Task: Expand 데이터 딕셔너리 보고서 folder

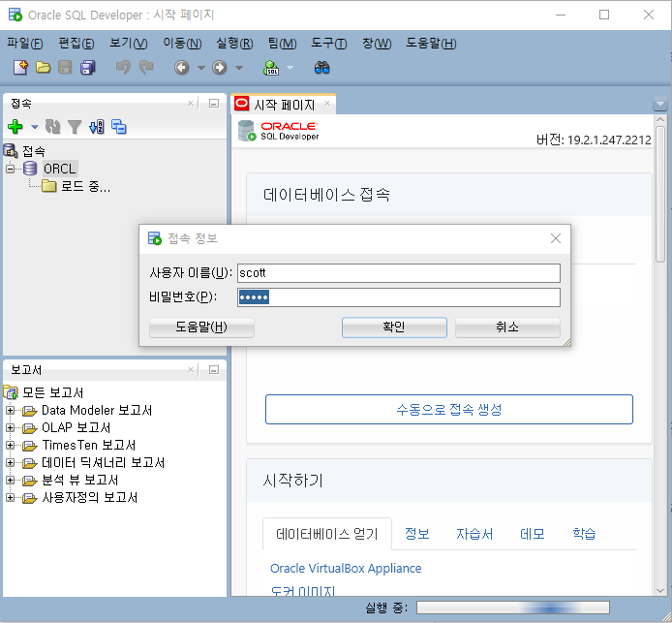Action: [11, 462]
